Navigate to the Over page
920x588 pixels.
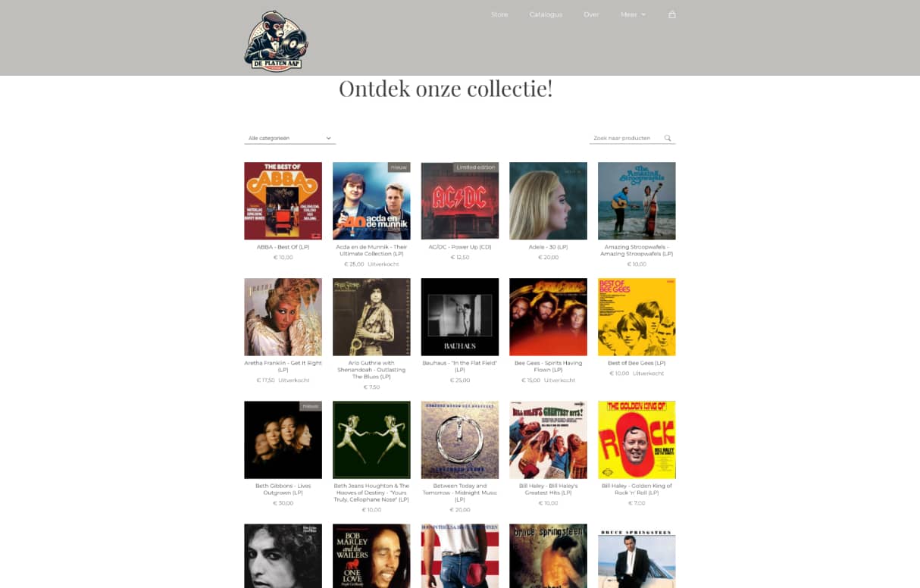coord(591,14)
